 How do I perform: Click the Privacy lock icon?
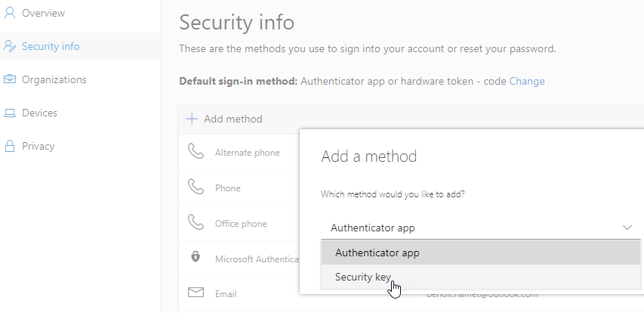10,146
